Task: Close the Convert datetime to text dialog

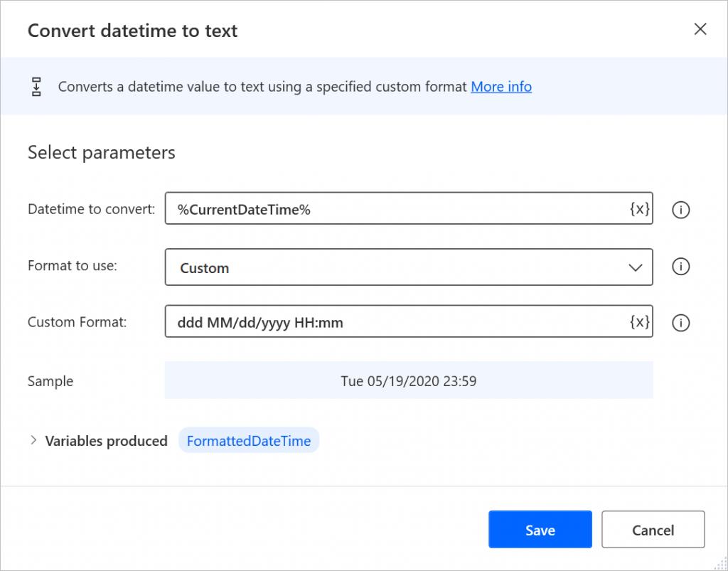Action: point(700,29)
